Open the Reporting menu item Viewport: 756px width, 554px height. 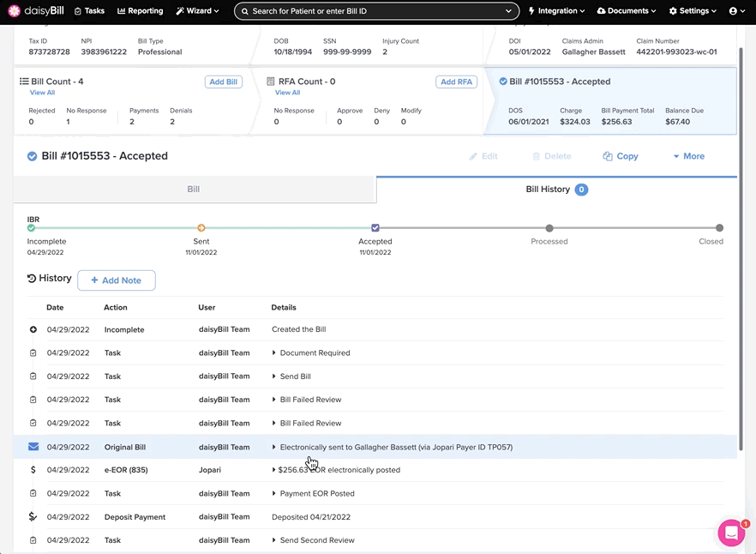[x=141, y=11]
